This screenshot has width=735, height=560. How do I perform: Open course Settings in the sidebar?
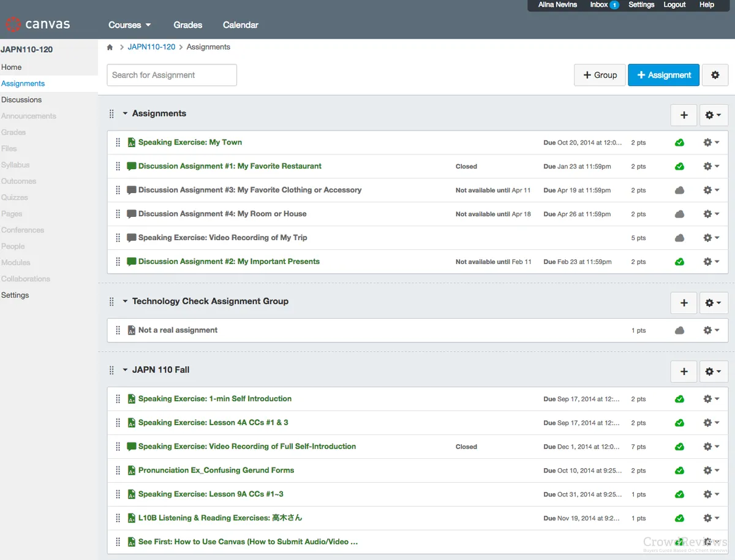[15, 295]
